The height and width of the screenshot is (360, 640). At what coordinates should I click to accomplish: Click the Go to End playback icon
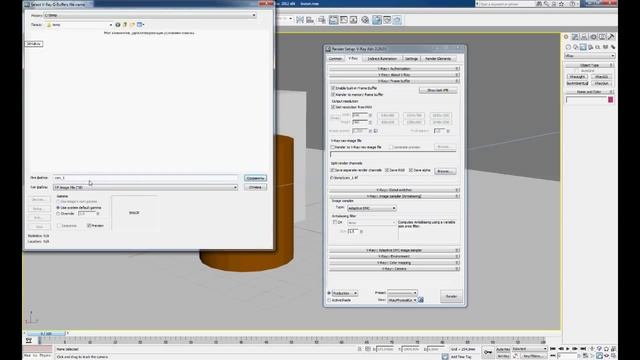[583, 349]
